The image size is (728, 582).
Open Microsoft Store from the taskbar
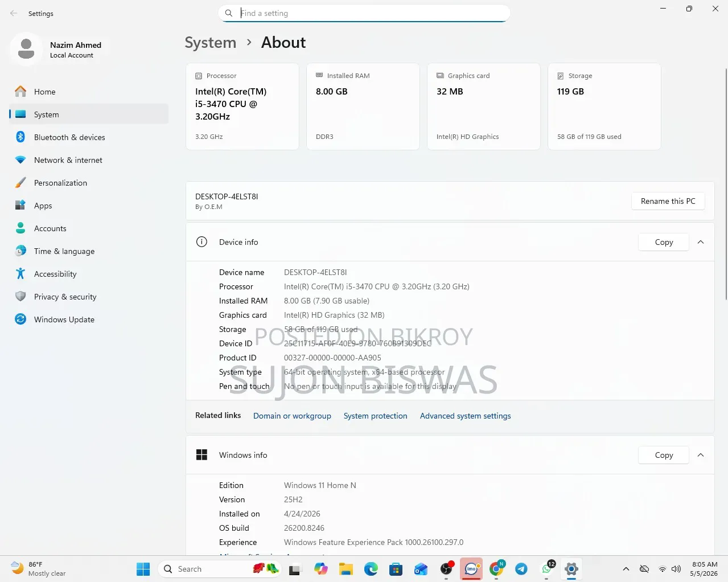pyautogui.click(x=396, y=569)
